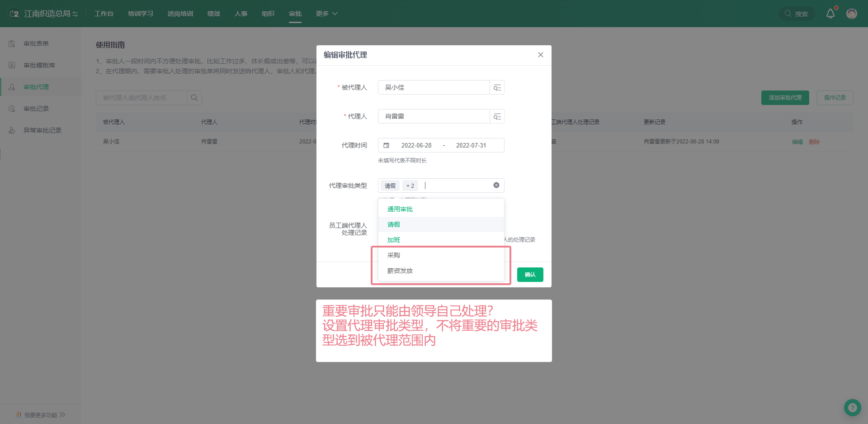
Task: Click the notification bell icon
Action: (830, 14)
